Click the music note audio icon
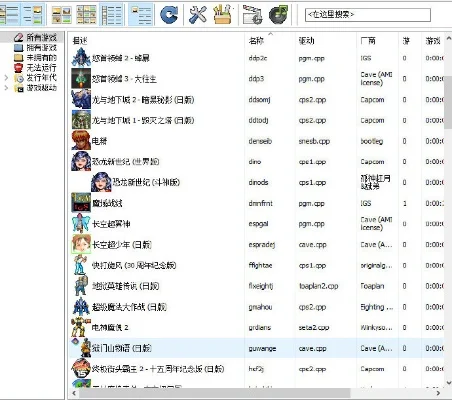 [278, 15]
